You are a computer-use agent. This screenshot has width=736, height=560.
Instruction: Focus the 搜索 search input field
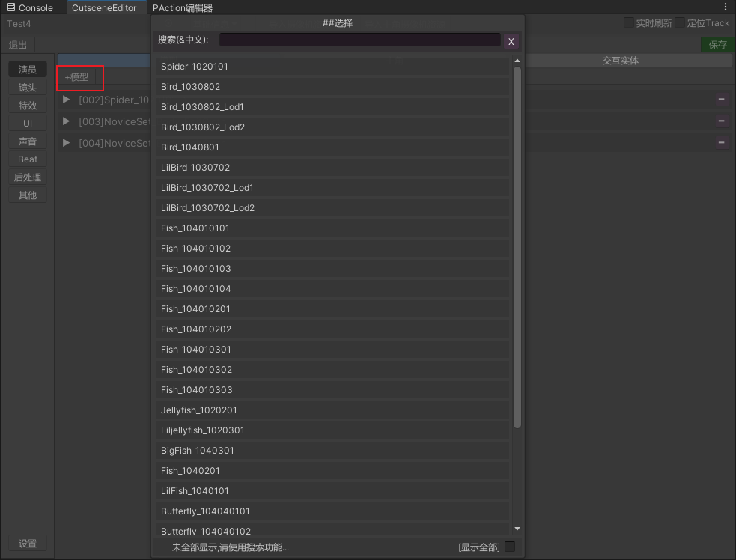pyautogui.click(x=359, y=40)
